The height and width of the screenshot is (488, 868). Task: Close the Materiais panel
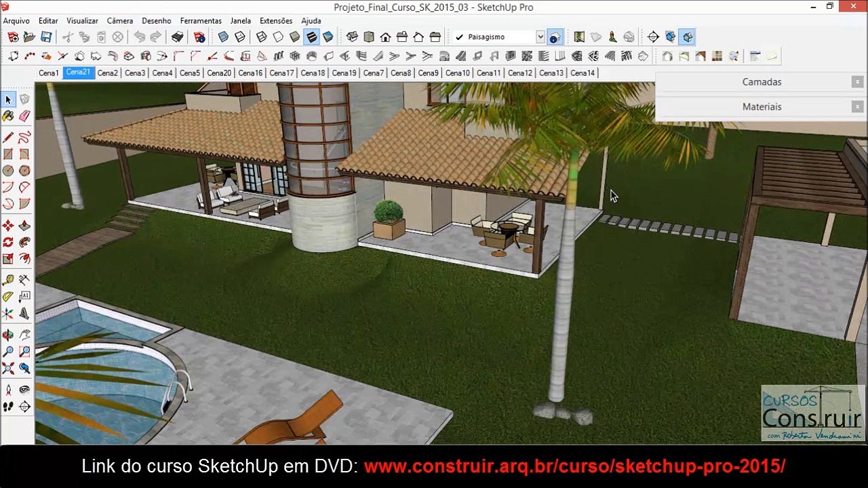tap(857, 107)
